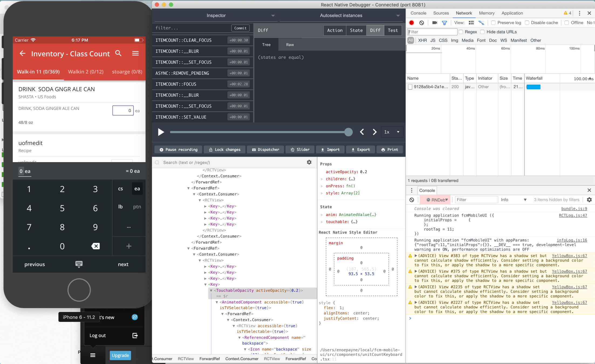Check the Disable cache option
595x364 pixels.
[527, 23]
